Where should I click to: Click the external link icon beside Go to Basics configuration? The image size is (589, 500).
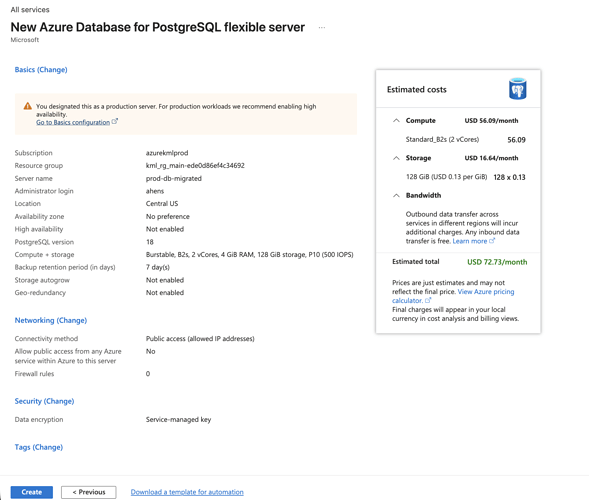coord(115,121)
